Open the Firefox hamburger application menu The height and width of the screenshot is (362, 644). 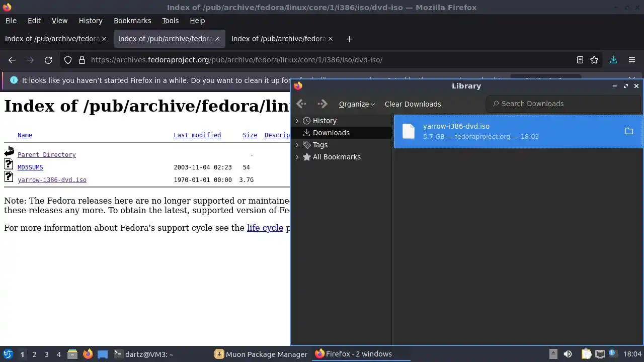(632, 60)
